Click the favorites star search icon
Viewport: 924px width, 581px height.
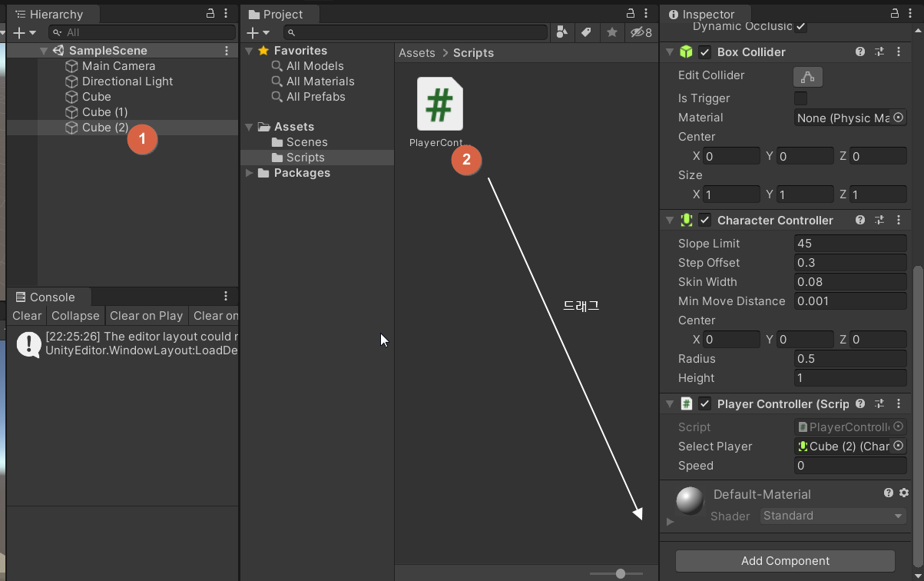[611, 32]
